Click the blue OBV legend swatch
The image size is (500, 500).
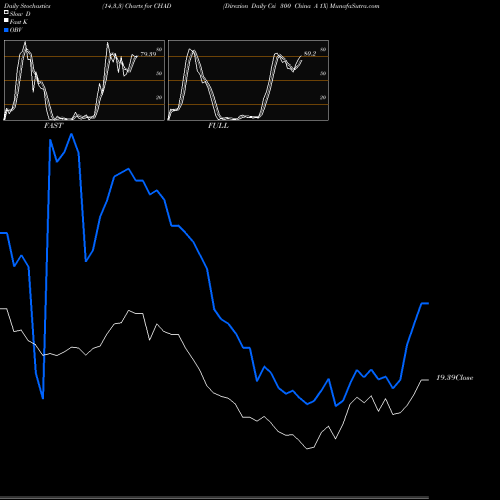[6, 30]
